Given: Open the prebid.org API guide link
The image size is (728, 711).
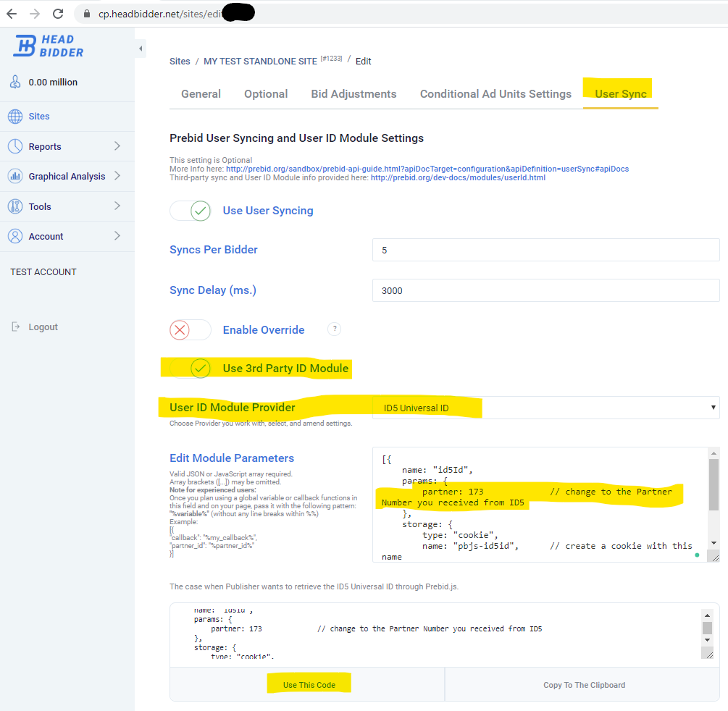Looking at the screenshot, I should [427, 169].
